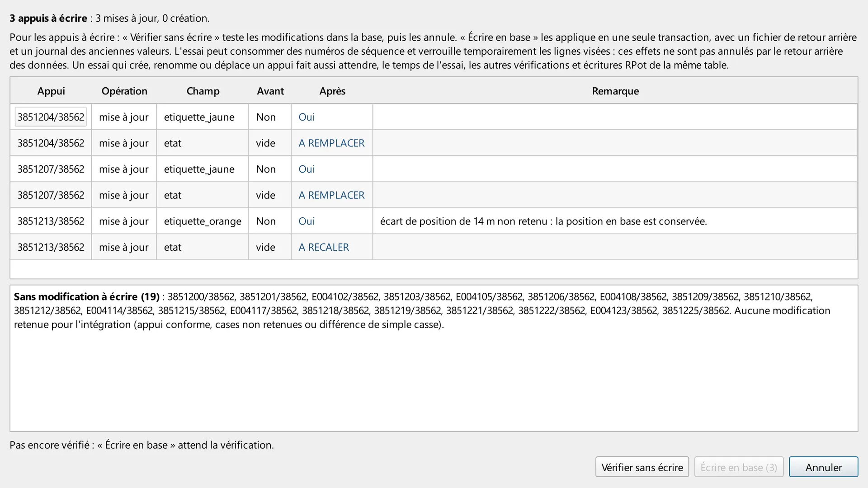Select the 3851213/38562 etat row appui
This screenshot has width=868, height=488.
(x=51, y=247)
